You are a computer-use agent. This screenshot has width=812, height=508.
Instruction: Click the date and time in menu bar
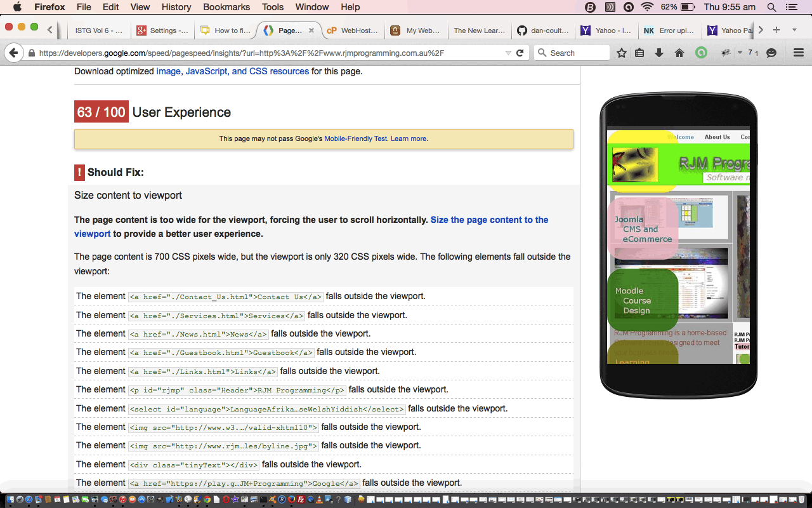coord(730,7)
